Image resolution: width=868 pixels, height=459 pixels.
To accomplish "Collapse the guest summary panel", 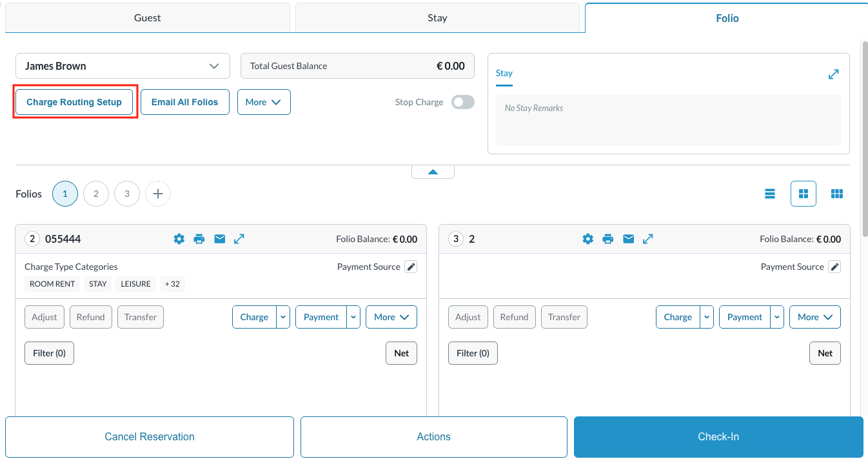I will 433,170.
